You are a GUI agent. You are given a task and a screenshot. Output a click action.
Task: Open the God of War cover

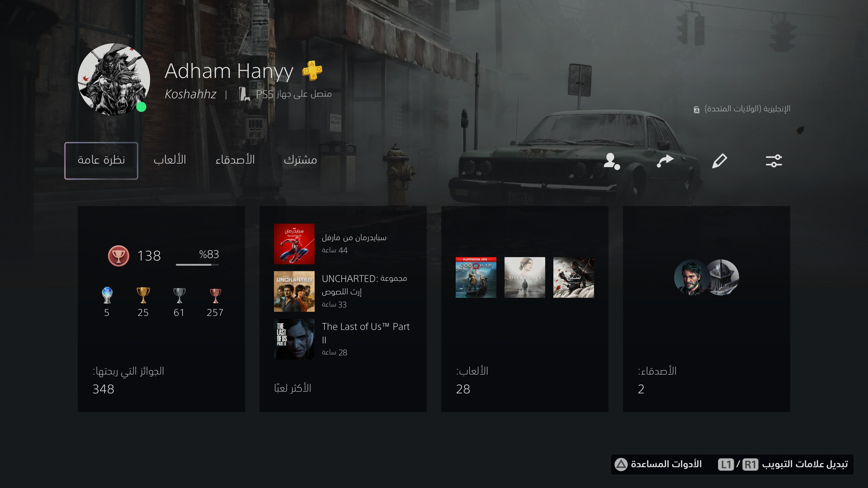point(476,277)
